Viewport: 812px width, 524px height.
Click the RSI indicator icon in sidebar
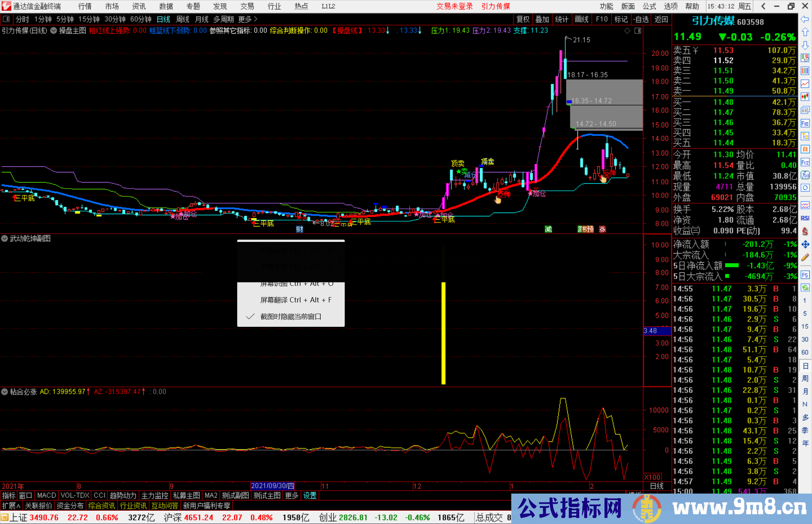click(805, 218)
